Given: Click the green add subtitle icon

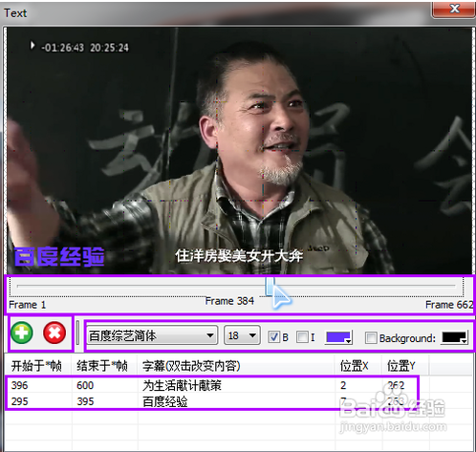Looking at the screenshot, I should pyautogui.click(x=22, y=333).
